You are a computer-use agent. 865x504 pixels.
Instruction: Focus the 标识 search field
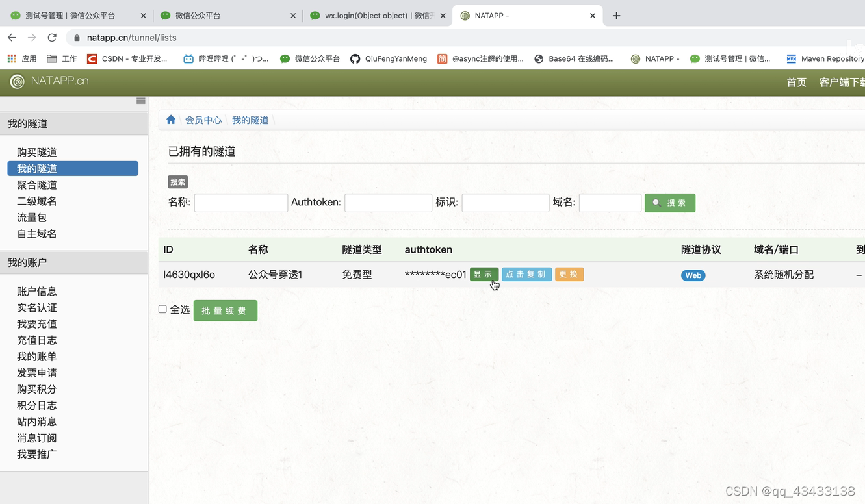pyautogui.click(x=506, y=203)
